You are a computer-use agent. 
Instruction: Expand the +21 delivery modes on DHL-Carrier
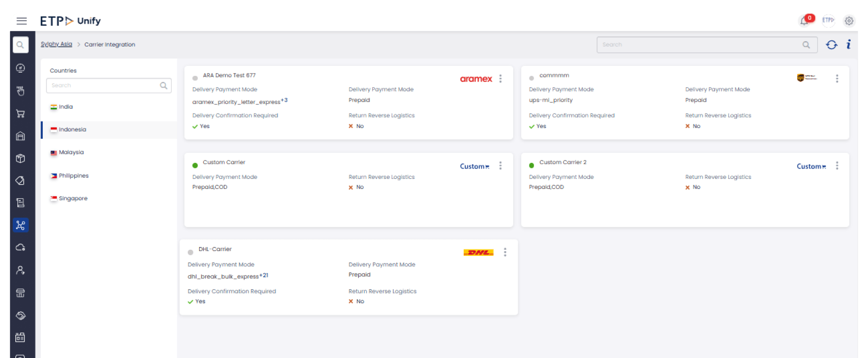264,275
